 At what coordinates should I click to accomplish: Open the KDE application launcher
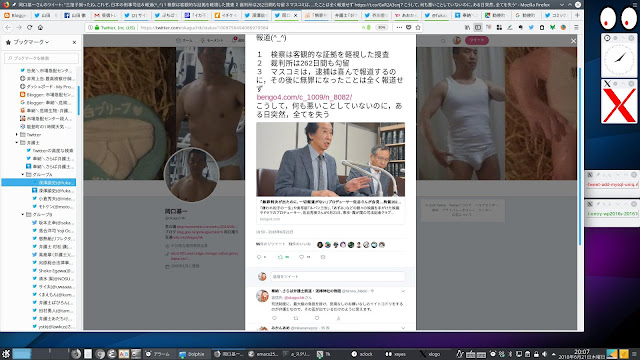point(6,354)
